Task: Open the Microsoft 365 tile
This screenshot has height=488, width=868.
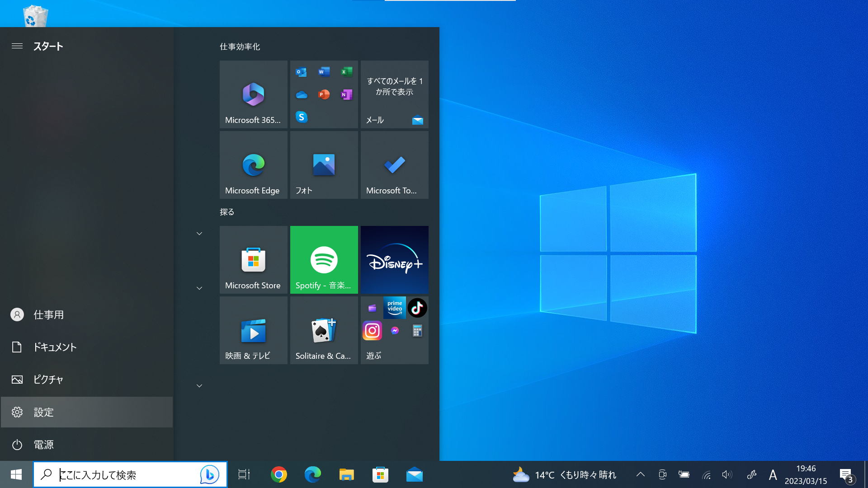Action: tap(253, 94)
